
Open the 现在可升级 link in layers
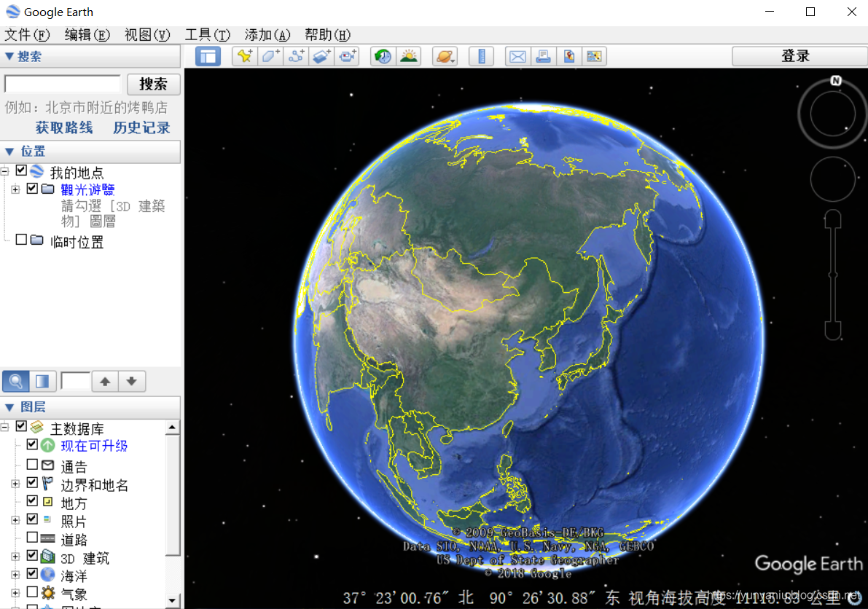pos(94,446)
